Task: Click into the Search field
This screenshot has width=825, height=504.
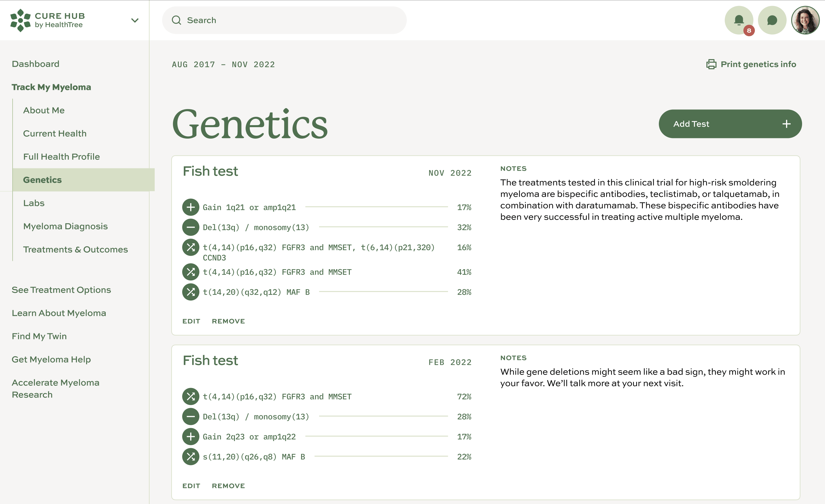Action: (285, 20)
